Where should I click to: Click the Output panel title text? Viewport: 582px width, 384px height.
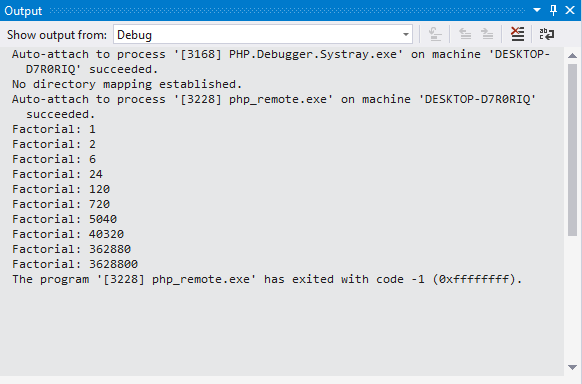23,11
